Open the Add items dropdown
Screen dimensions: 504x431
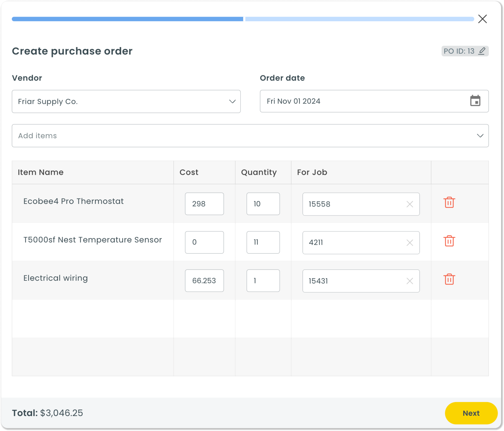pos(250,136)
